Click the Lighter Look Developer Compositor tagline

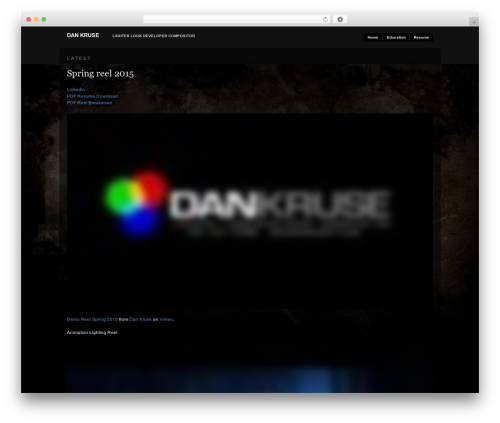click(154, 36)
